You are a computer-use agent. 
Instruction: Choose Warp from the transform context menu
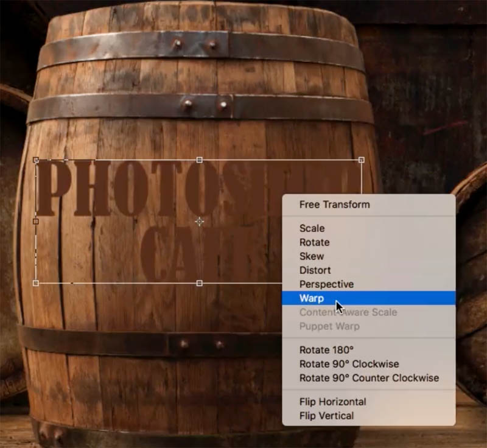[x=312, y=298]
